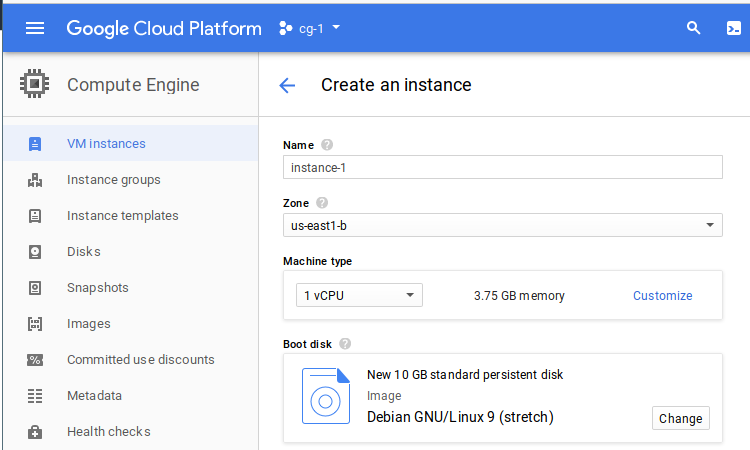The height and width of the screenshot is (450, 750).
Task: Expand the Zone us-east1-b dropdown
Action: tap(502, 226)
